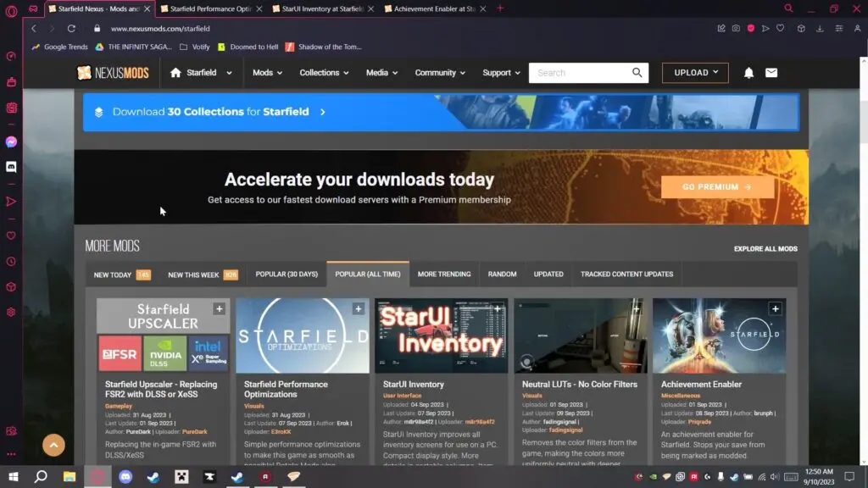The height and width of the screenshot is (488, 868).
Task: Follow the Explore All Mods link
Action: click(765, 249)
